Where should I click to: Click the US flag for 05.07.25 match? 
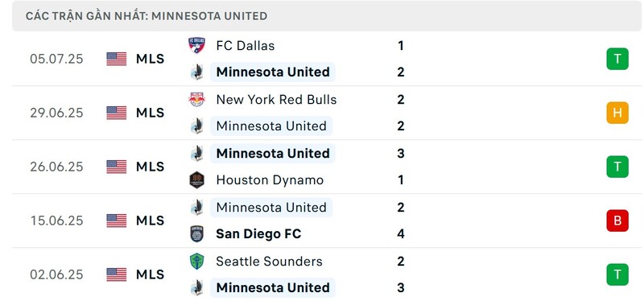(x=117, y=59)
